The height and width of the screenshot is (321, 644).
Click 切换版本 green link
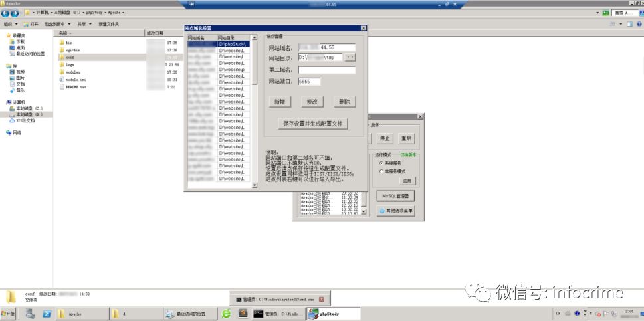408,155
